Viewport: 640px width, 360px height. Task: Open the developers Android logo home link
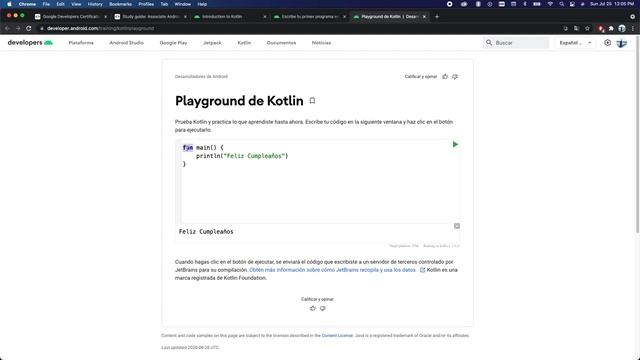click(x=30, y=42)
